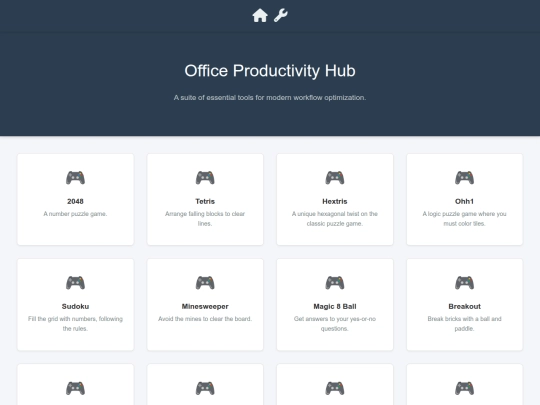Open the Sudoku game title
540x405 pixels.
click(75, 307)
